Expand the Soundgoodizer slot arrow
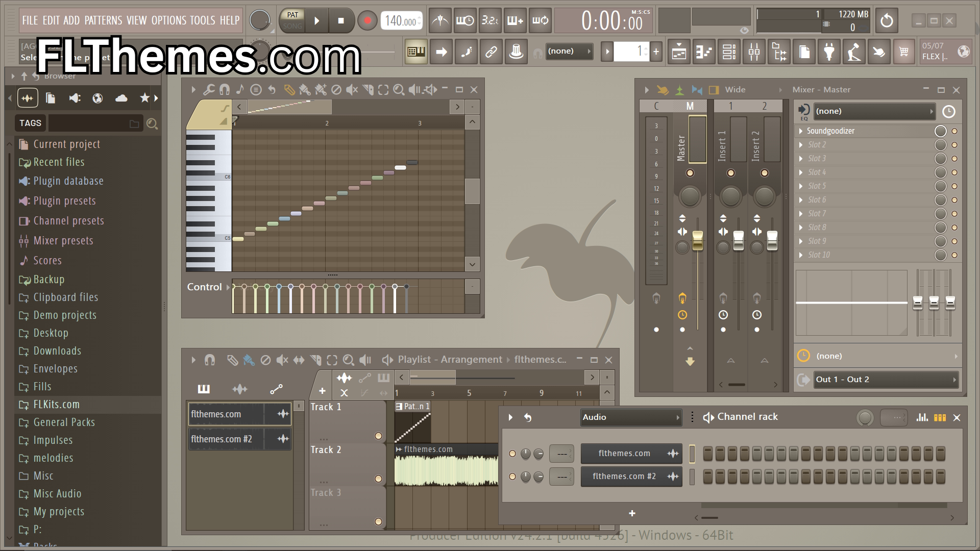Image resolution: width=980 pixels, height=551 pixels. (801, 131)
